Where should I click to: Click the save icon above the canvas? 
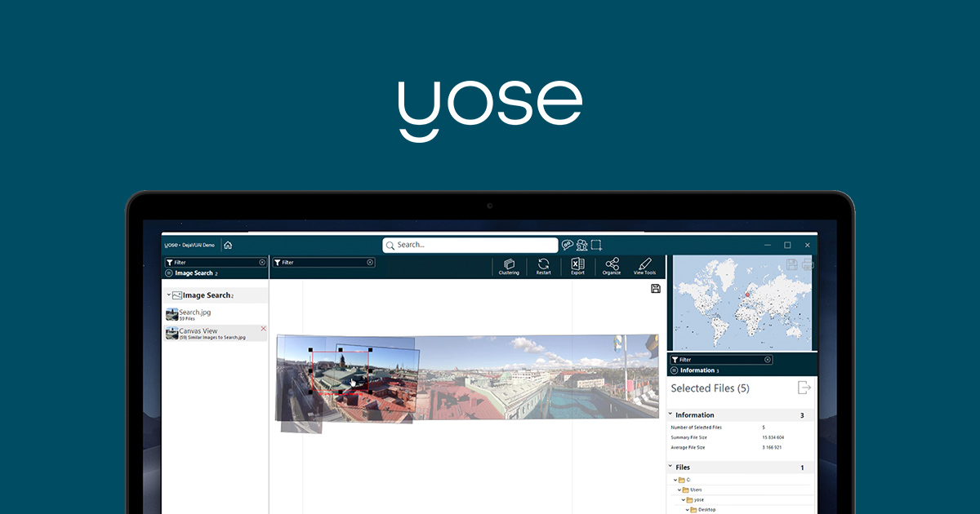[655, 288]
